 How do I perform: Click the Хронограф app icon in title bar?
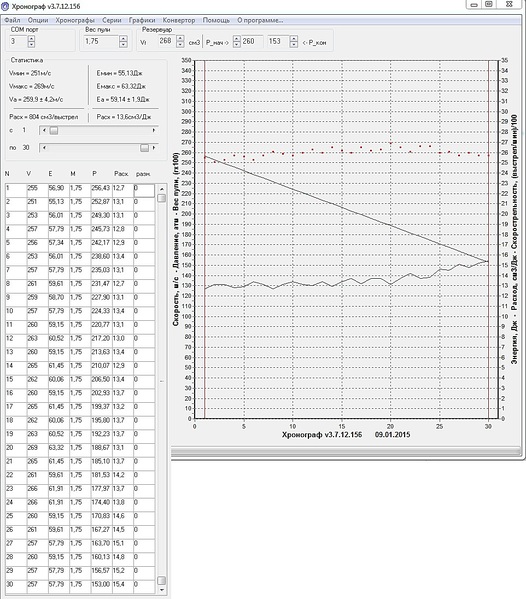tap(5, 6)
